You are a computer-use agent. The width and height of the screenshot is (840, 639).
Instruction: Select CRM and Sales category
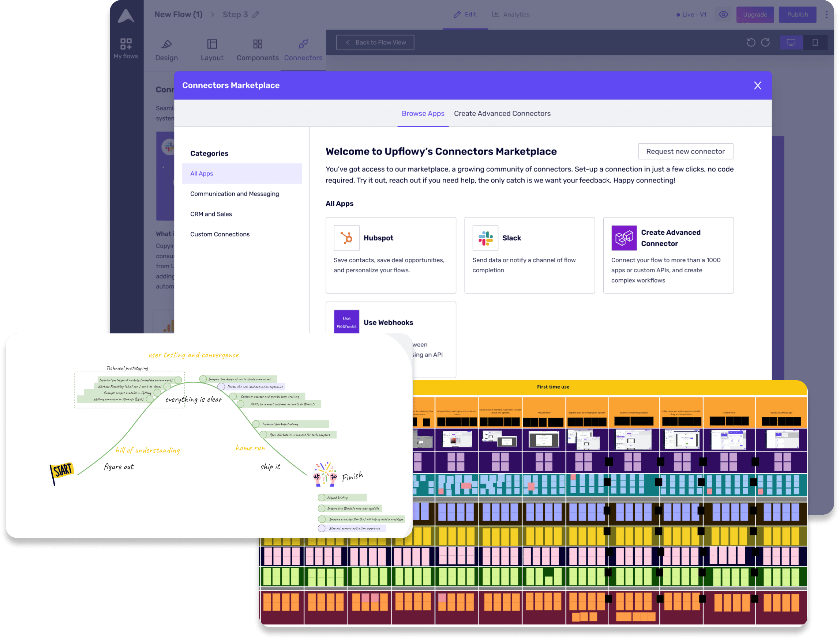[x=211, y=213]
